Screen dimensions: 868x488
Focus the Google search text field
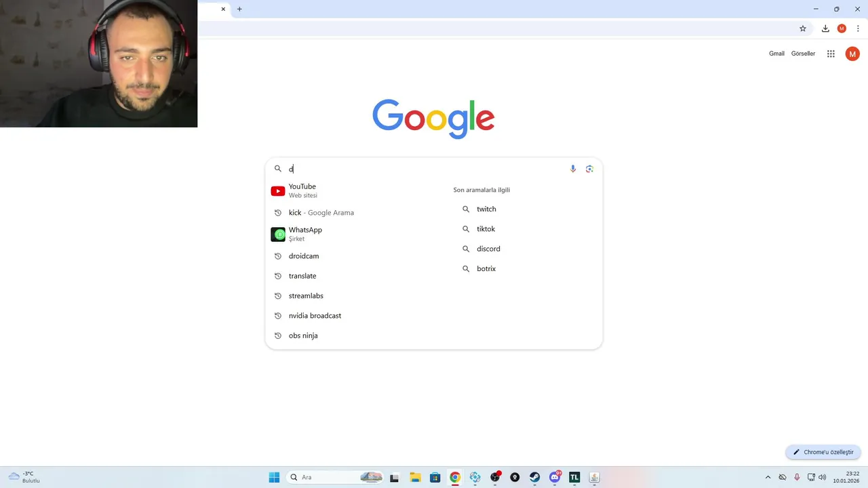pos(427,169)
